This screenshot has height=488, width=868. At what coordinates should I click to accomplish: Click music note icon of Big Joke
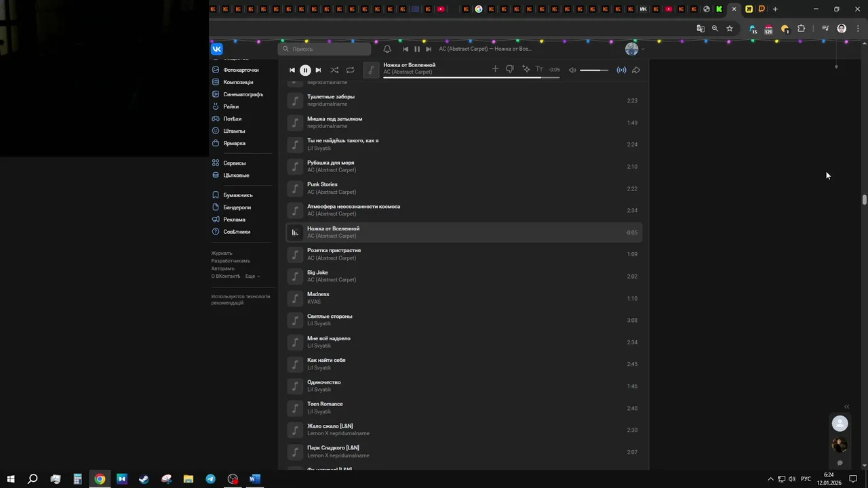point(295,277)
